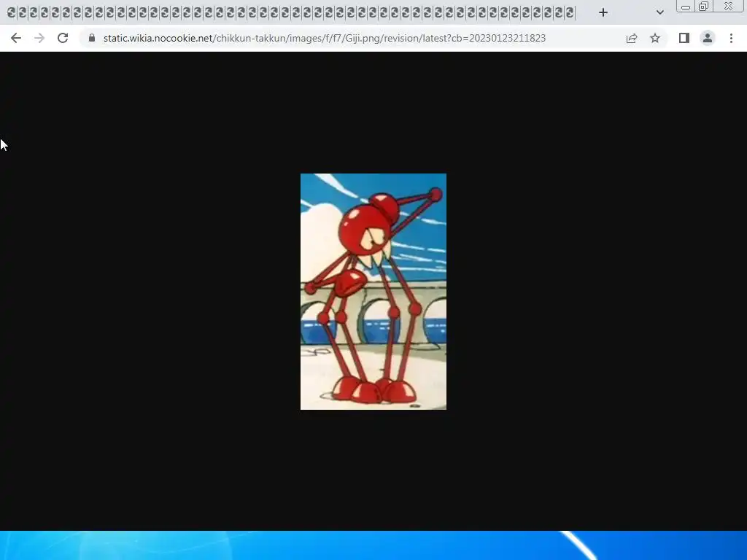Screen dimensions: 747x560
Task: Open a new tab with the plus button
Action: click(603, 12)
